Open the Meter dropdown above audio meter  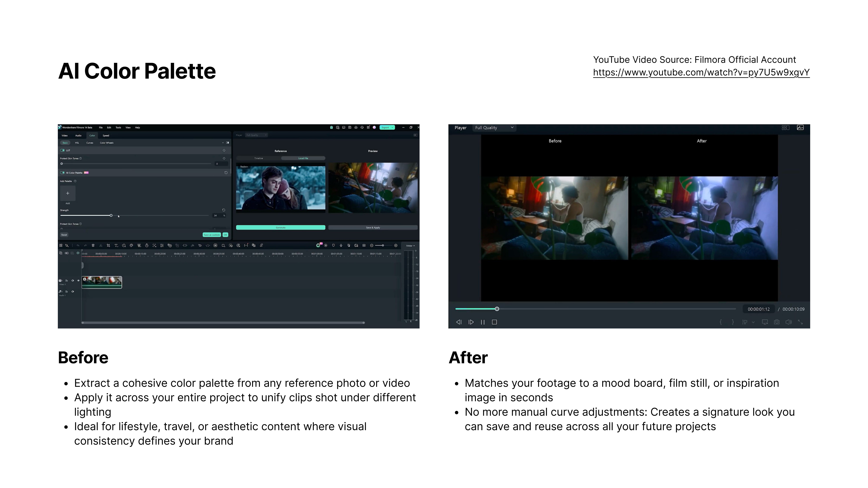coord(410,246)
